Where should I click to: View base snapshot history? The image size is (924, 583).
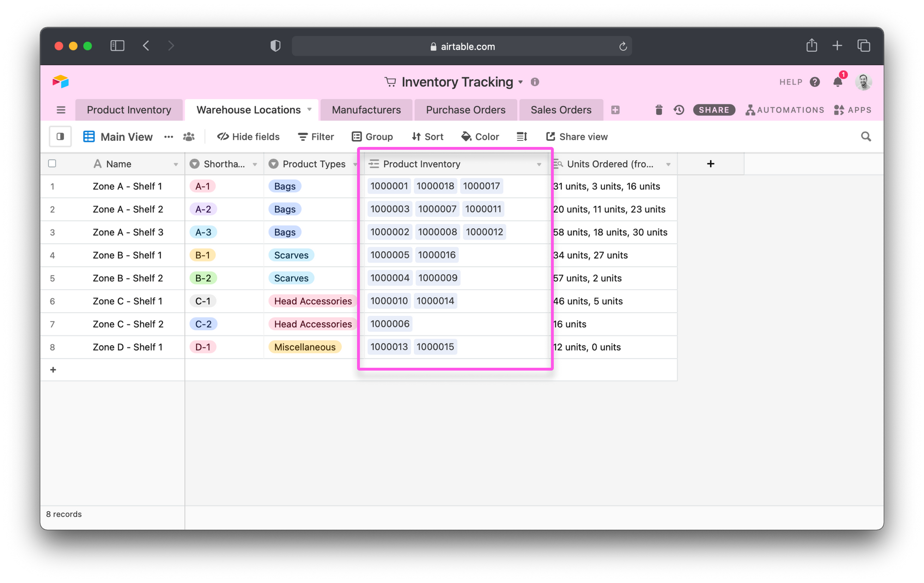pyautogui.click(x=679, y=110)
